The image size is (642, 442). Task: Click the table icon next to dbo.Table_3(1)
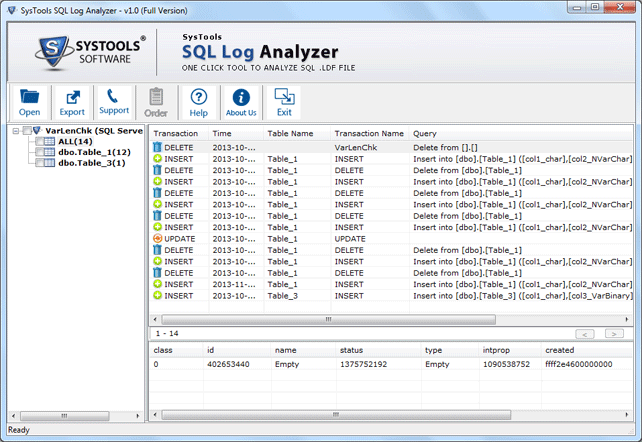click(49, 163)
